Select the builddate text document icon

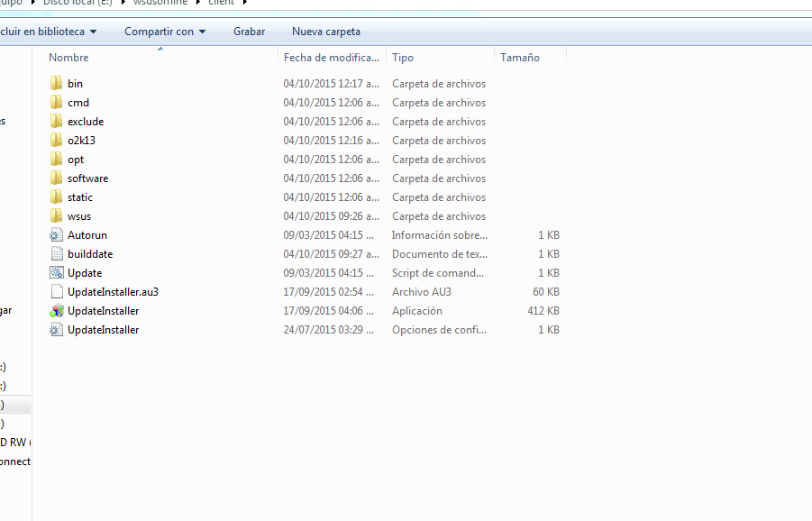tap(57, 254)
